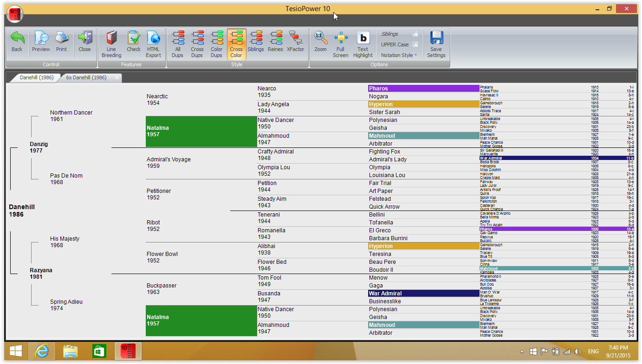Viewport: 642px width, 364px height.
Task: Click TesioPower taskbar icon
Action: coord(128,351)
